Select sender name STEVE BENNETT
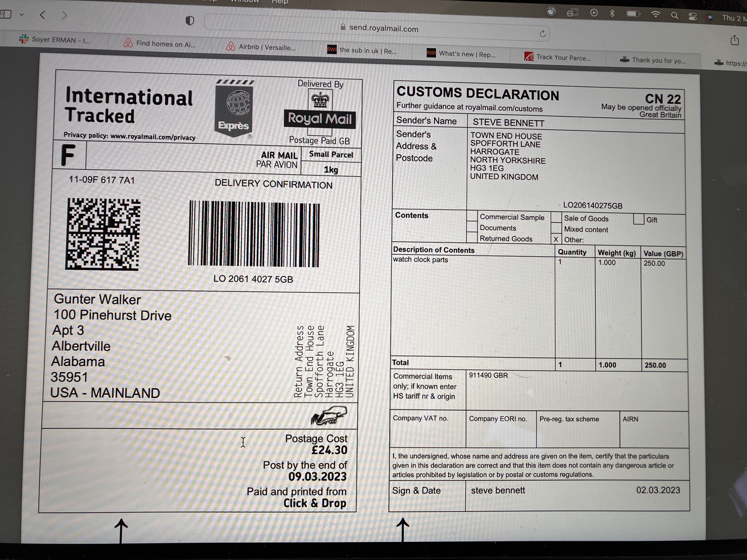Screen dimensions: 747x560 [x=508, y=123]
